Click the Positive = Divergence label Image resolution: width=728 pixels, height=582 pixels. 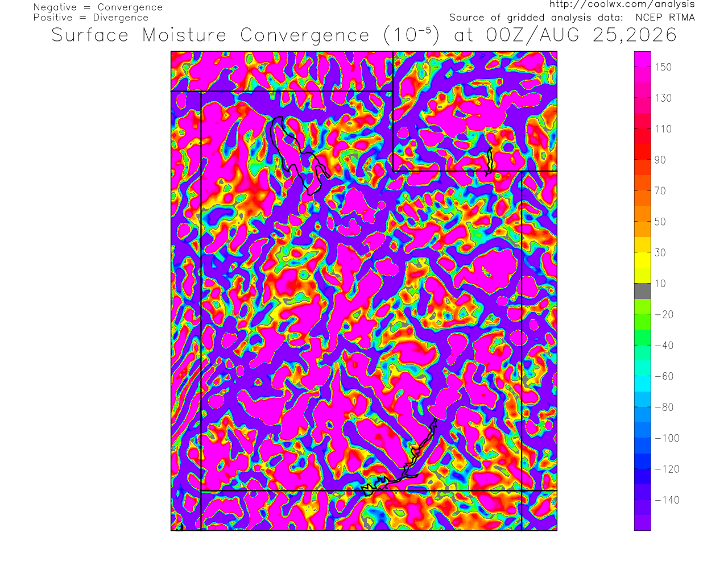(x=90, y=18)
